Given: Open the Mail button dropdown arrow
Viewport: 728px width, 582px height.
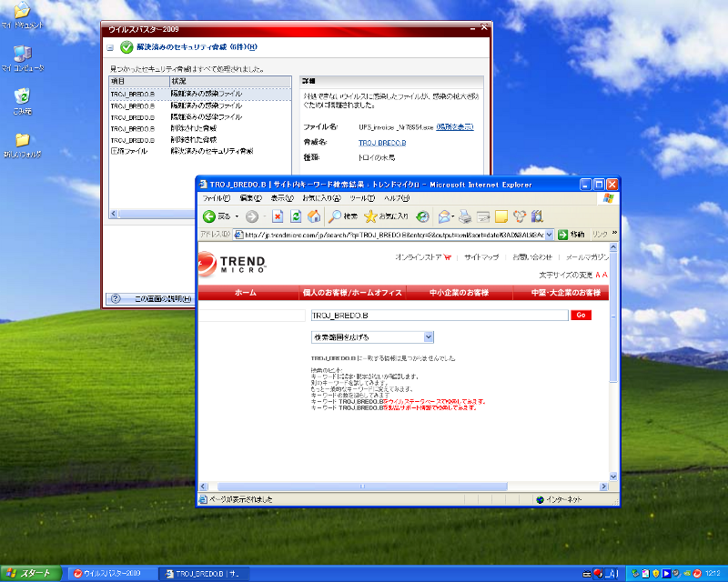Looking at the screenshot, I should coord(452,216).
